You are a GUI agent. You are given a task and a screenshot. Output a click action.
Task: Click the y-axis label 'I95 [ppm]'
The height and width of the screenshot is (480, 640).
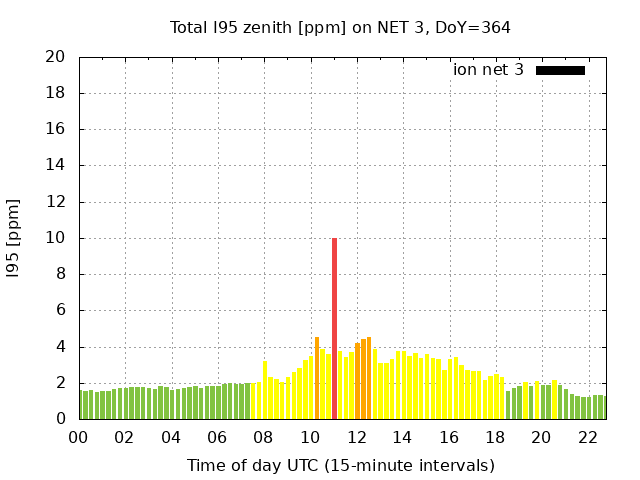14,238
